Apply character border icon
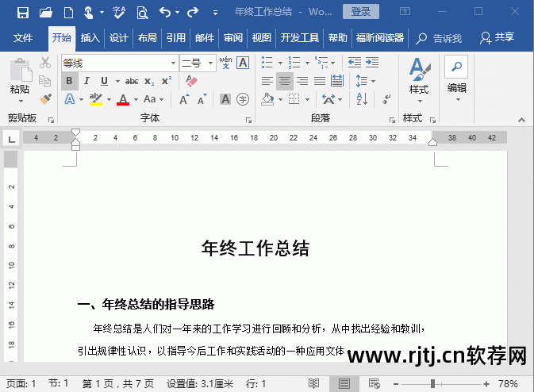Screen dimensions: 534x392 pyautogui.click(x=243, y=63)
